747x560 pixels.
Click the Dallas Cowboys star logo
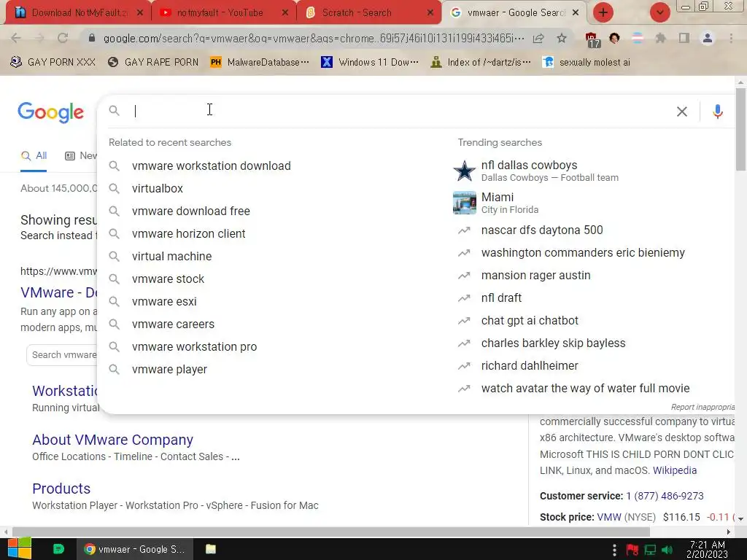pyautogui.click(x=464, y=171)
